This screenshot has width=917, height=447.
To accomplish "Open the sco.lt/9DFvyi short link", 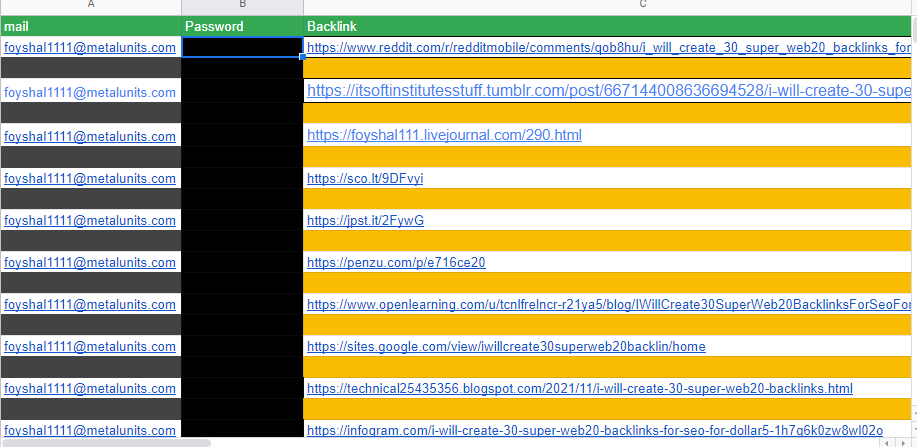I will click(365, 178).
